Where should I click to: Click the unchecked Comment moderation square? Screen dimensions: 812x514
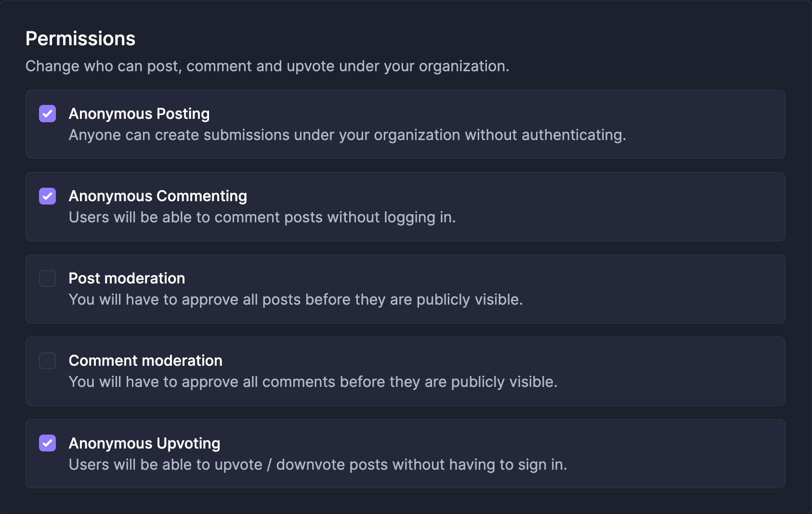[x=47, y=360]
